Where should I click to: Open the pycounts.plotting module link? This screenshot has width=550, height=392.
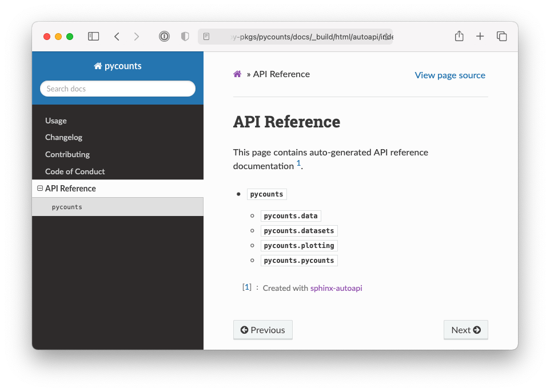tap(298, 246)
